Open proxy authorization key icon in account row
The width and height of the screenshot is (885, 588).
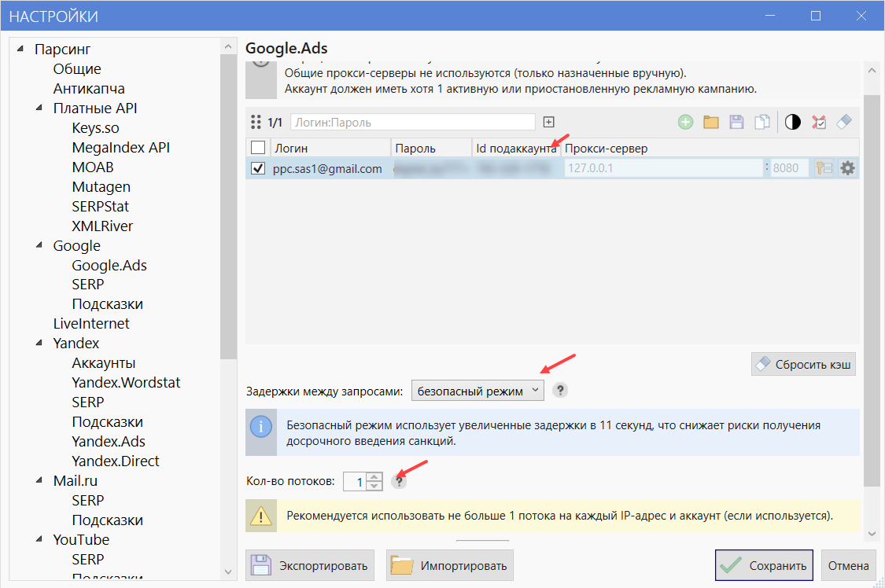point(824,168)
